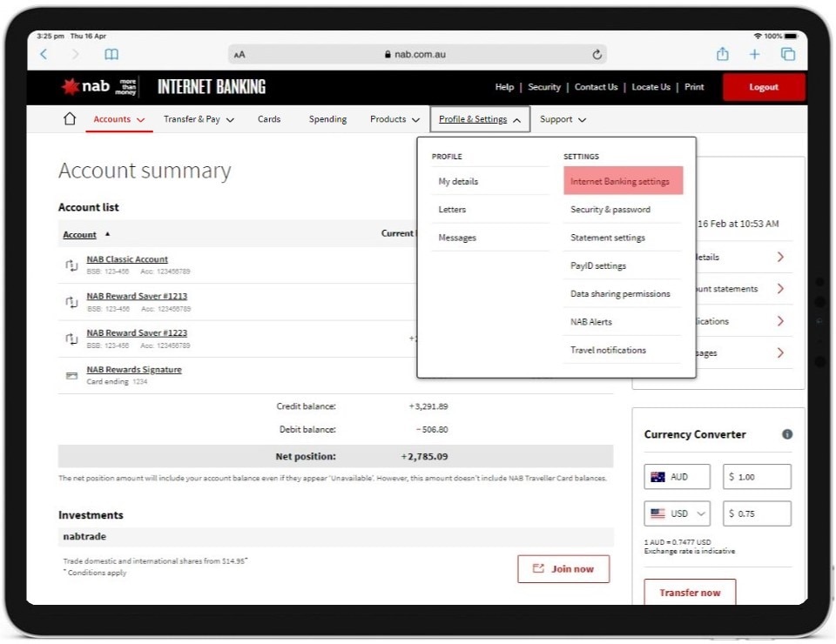The height and width of the screenshot is (644, 836).
Task: Select the USD currency dropdown
Action: click(x=678, y=513)
